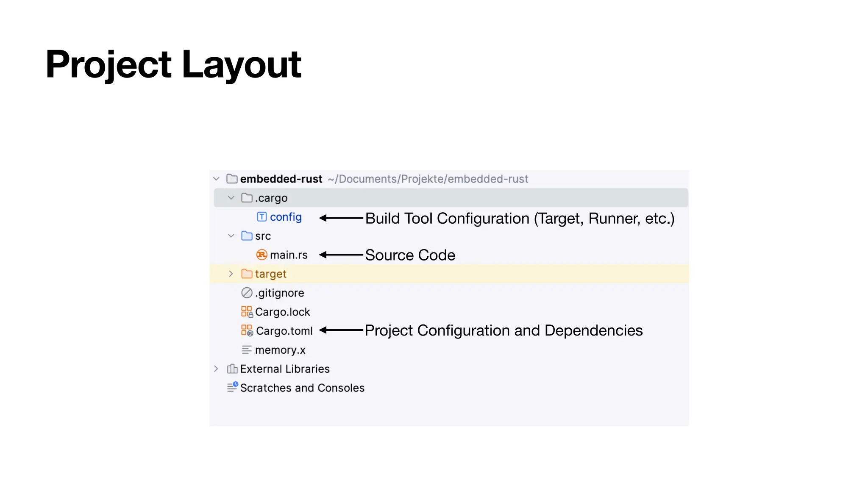This screenshot has width=868, height=488.
Task: Click the orange target folder icon
Action: 247,274
